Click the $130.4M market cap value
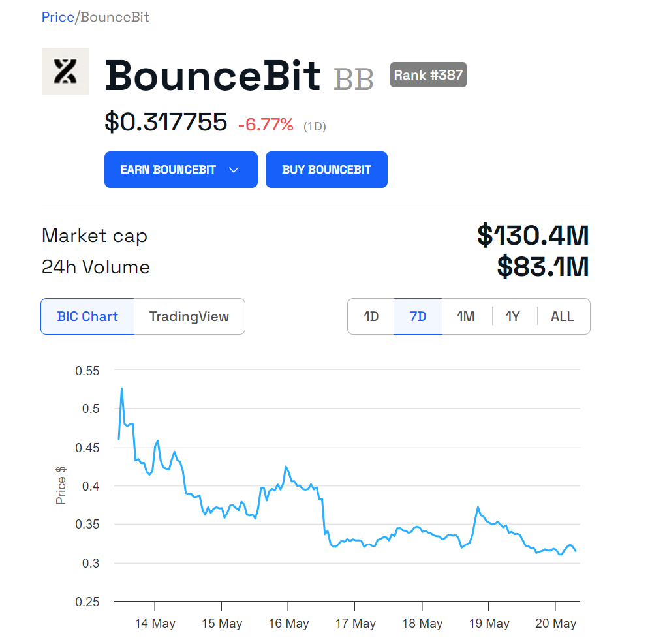Screen dimensions: 650x644 click(533, 235)
